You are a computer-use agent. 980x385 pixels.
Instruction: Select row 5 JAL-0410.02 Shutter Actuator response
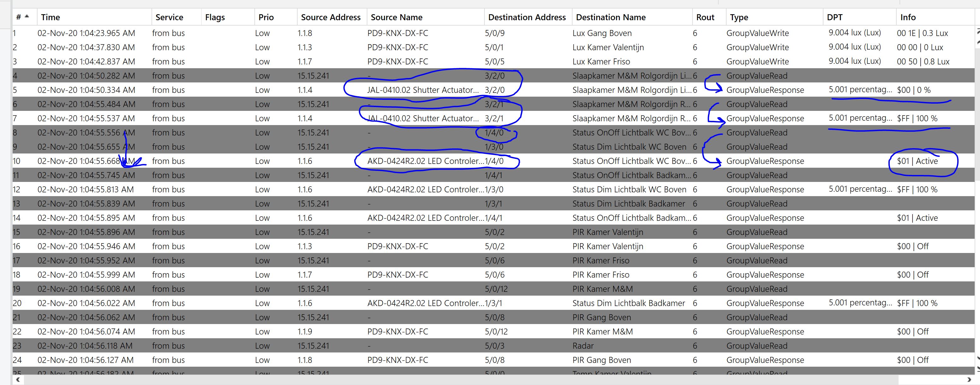coord(423,90)
